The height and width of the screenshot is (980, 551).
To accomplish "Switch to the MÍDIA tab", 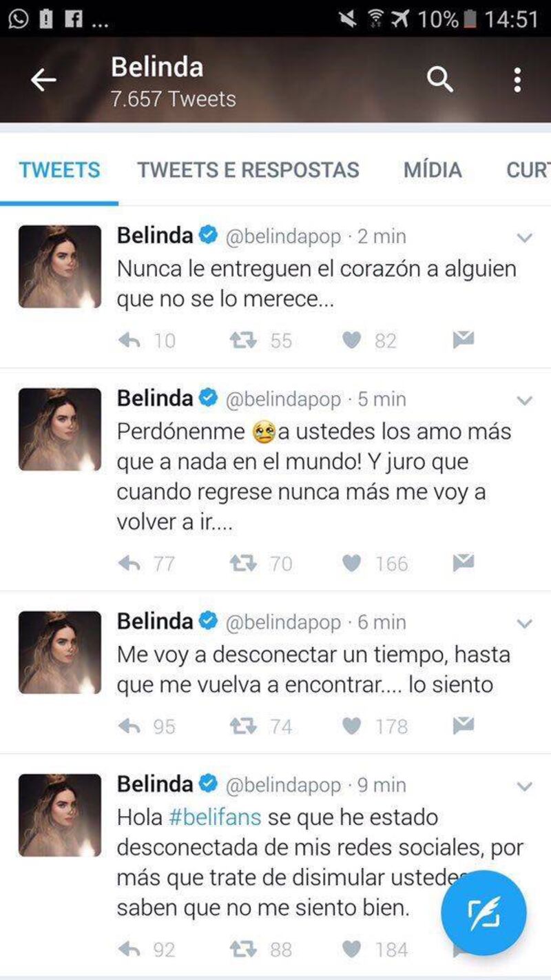I will [433, 170].
